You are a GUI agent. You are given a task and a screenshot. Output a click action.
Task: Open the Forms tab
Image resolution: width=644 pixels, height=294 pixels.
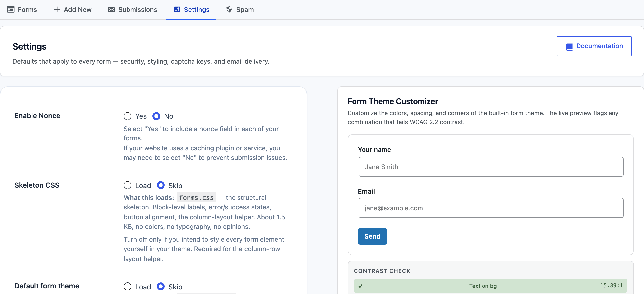click(23, 10)
